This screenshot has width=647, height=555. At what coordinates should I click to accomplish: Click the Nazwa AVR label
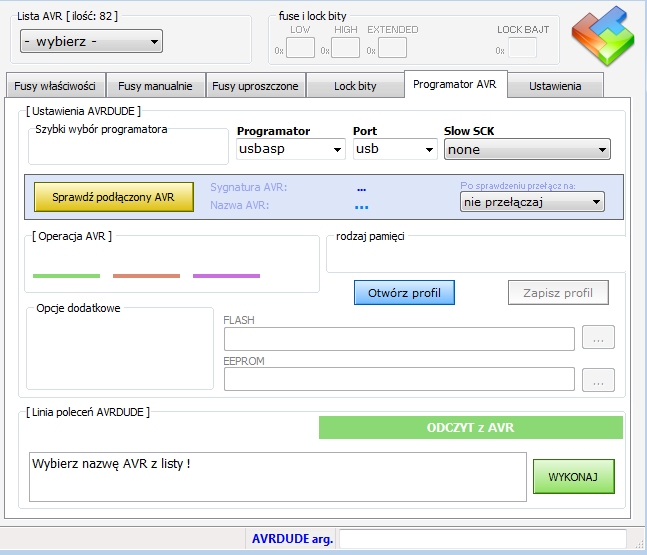click(240, 205)
